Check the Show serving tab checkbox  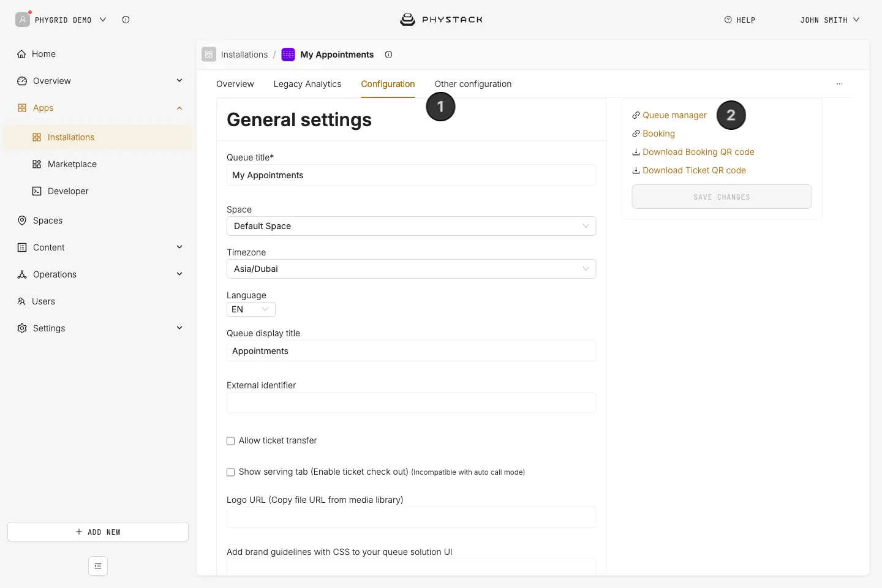[x=231, y=472]
